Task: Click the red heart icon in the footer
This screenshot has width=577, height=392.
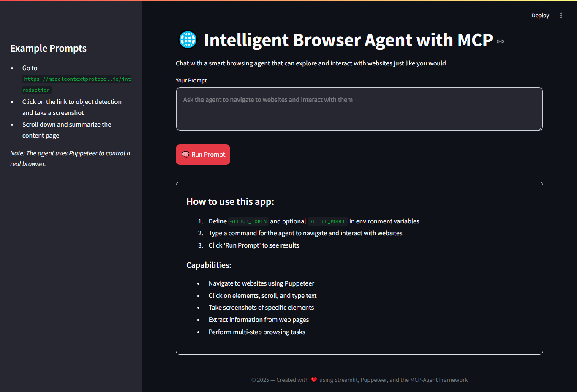Action: [x=314, y=379]
